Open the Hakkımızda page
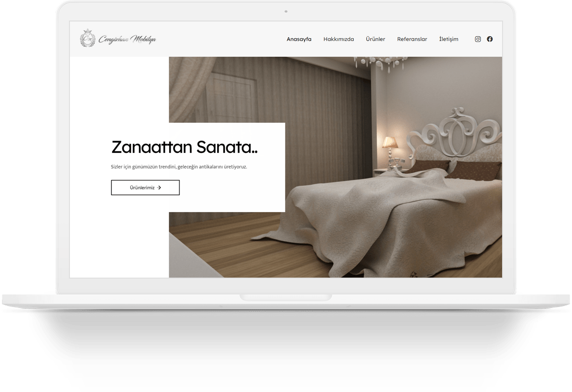Viewport: 572px width, 392px height. (338, 39)
